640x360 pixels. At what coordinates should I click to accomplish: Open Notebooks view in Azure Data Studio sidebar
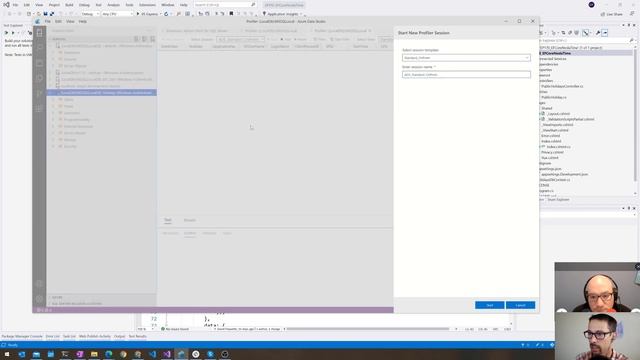(40, 63)
